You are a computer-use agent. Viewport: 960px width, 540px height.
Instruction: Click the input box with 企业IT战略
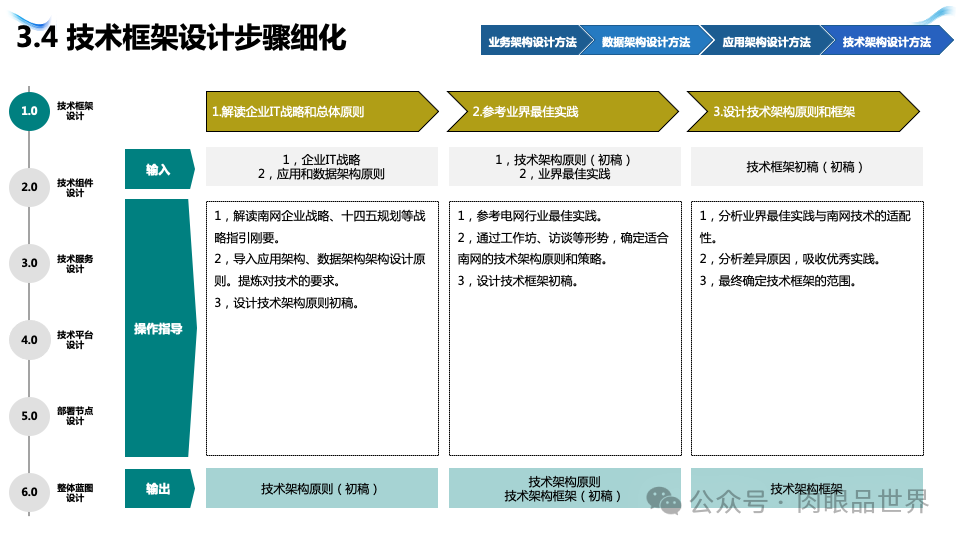click(x=322, y=167)
